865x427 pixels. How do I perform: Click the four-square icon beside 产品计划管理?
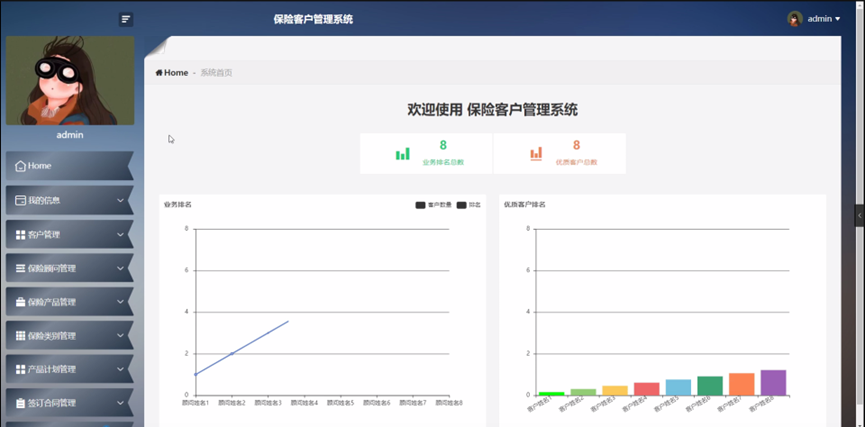(x=20, y=369)
